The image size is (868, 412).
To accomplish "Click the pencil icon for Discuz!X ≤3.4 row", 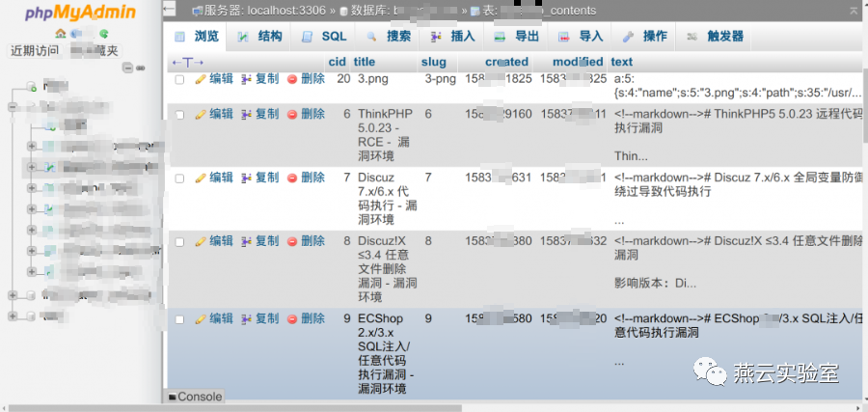I will [x=201, y=241].
